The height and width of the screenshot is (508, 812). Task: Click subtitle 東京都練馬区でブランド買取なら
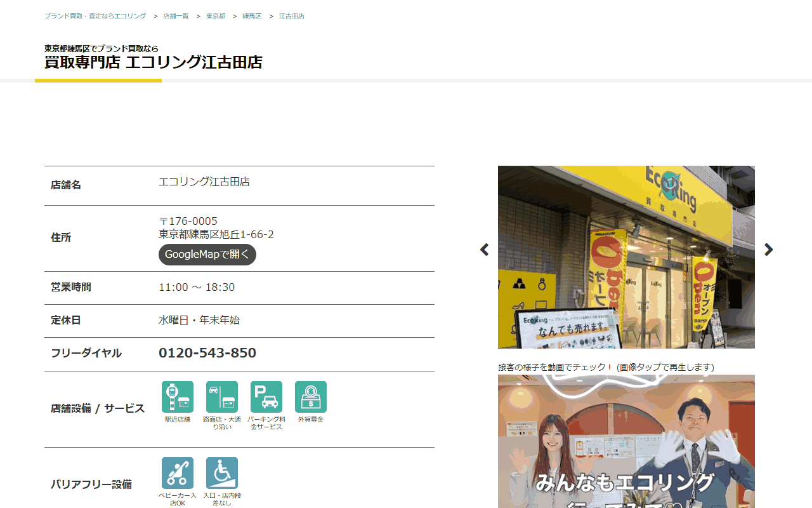click(x=101, y=48)
